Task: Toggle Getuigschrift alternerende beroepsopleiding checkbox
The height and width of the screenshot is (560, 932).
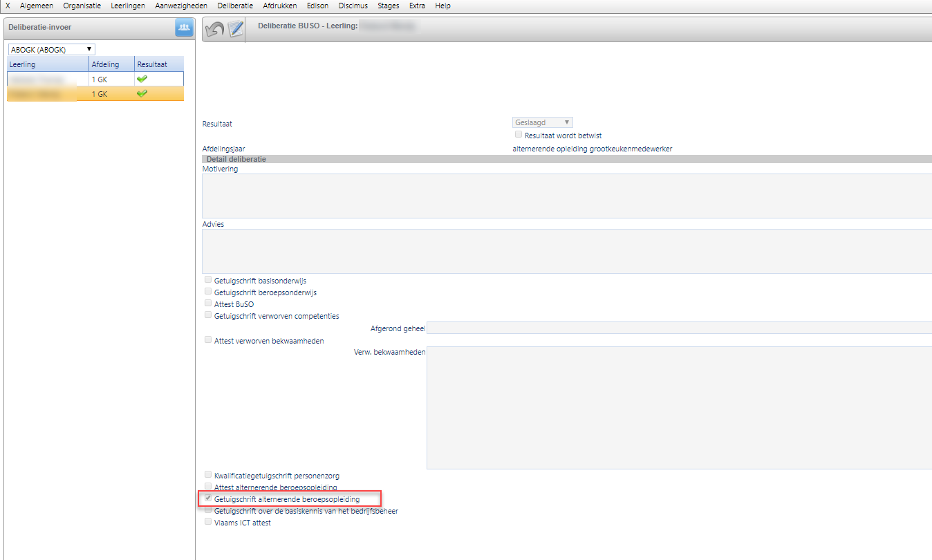Action: [x=208, y=498]
